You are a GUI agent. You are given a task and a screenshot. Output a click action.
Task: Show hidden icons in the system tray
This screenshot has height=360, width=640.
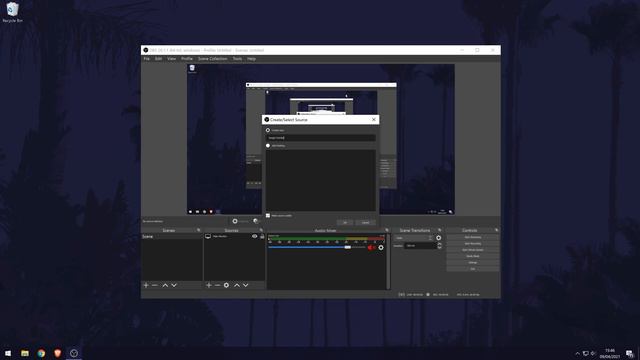tap(578, 353)
